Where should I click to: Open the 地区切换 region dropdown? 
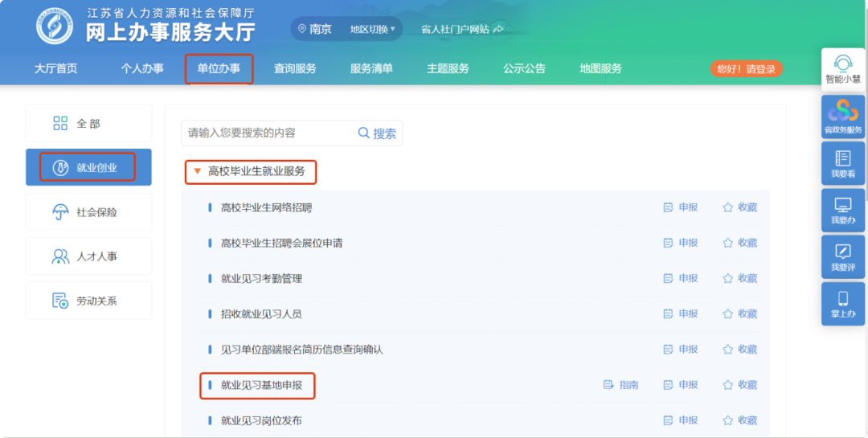(373, 29)
